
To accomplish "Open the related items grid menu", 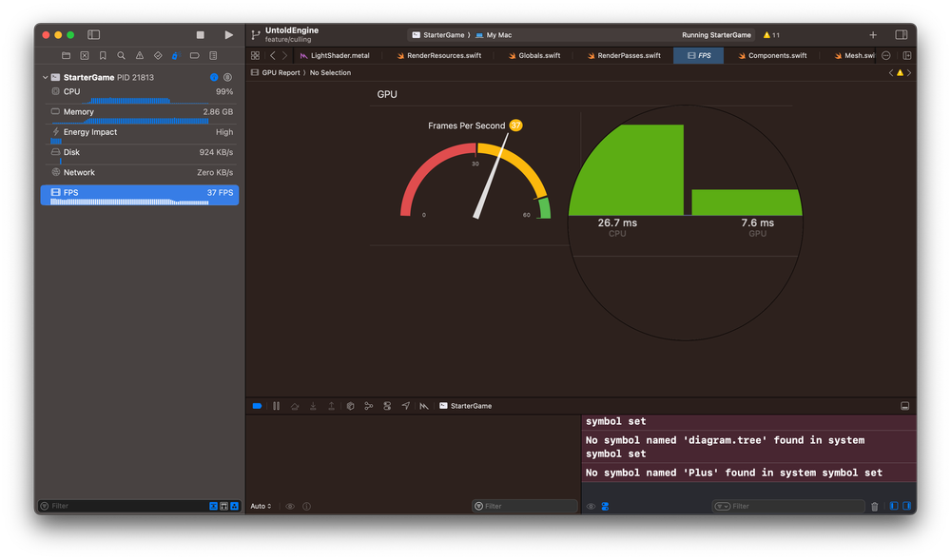I will click(x=255, y=56).
